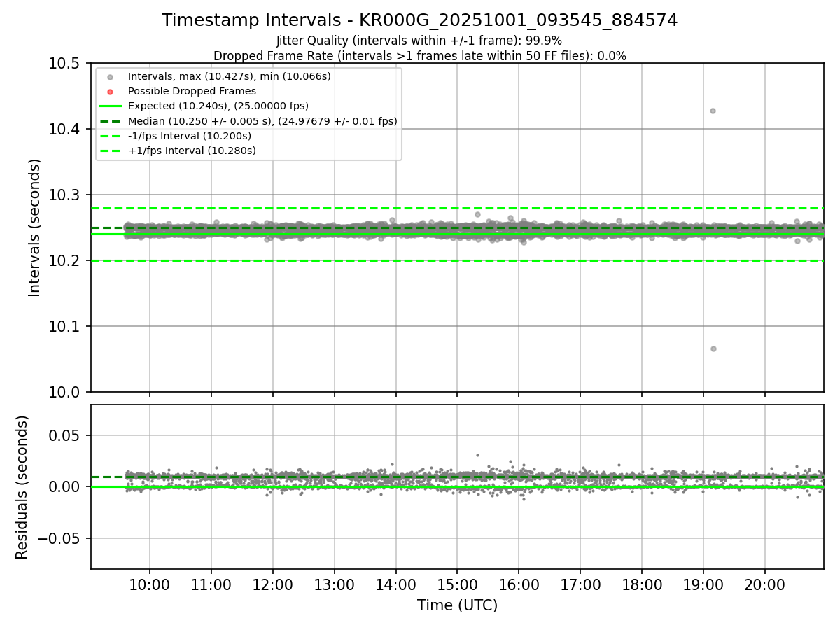
Task: Select legend entry '-1/fps Interval (10.200s)'
Action: click(190, 136)
